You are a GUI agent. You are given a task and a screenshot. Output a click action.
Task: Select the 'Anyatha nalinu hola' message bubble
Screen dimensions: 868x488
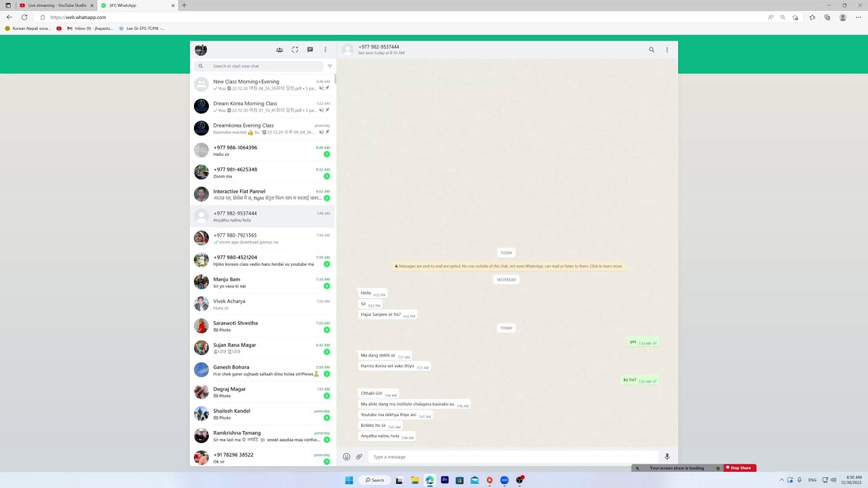(x=387, y=436)
